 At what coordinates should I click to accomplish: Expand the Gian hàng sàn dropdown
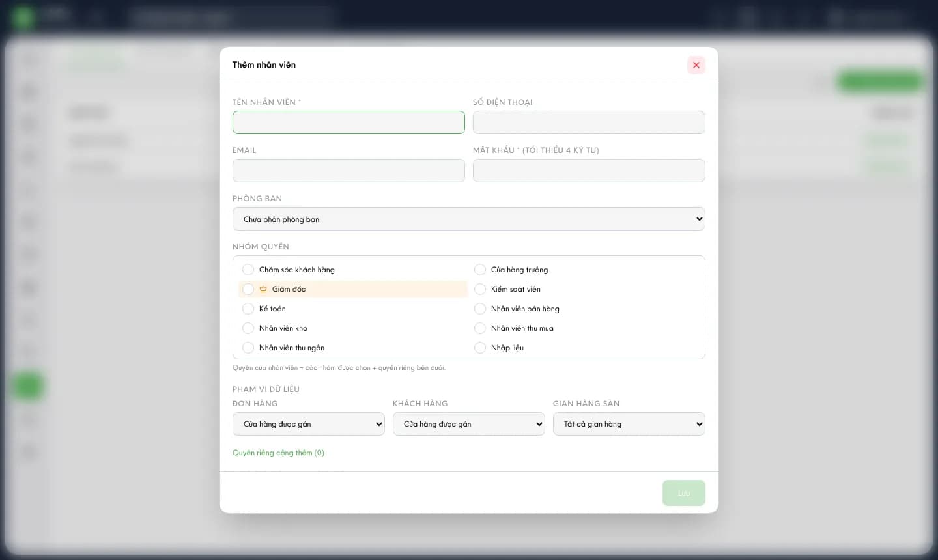tap(629, 424)
